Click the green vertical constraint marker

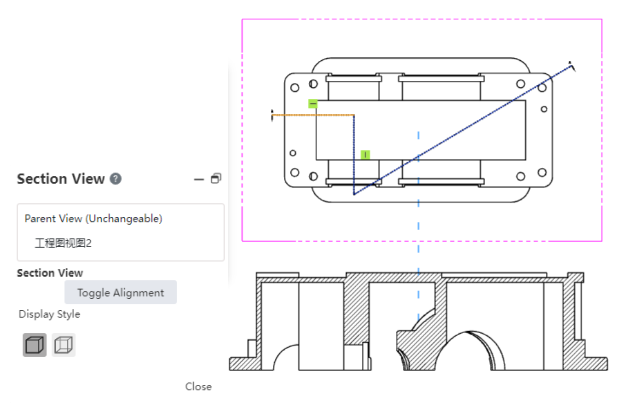tap(365, 155)
